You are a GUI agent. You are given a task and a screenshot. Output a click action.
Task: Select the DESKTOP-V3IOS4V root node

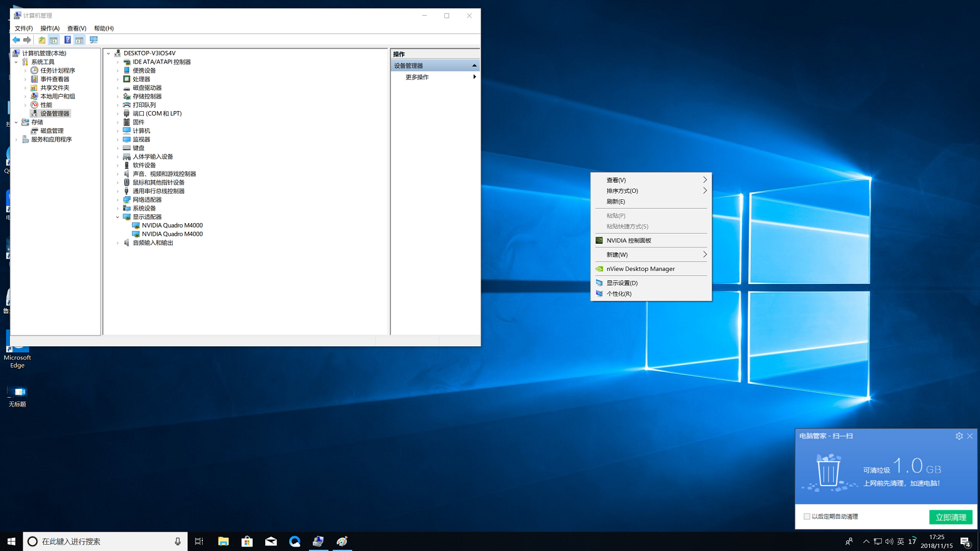150,53
